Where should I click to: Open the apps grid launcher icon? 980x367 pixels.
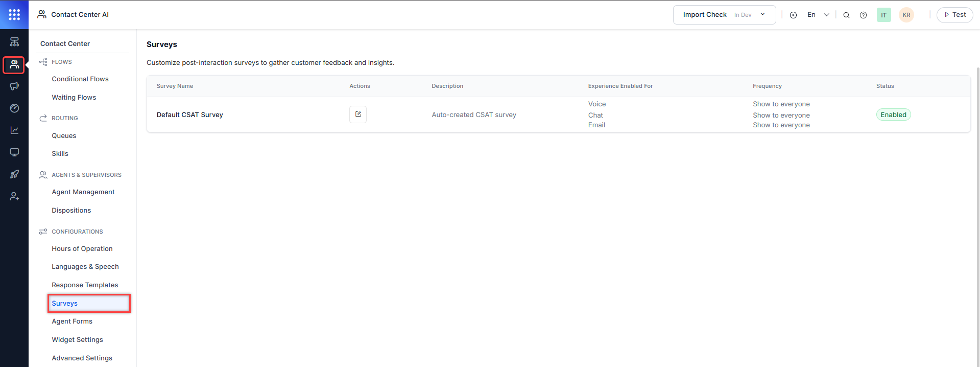click(14, 15)
